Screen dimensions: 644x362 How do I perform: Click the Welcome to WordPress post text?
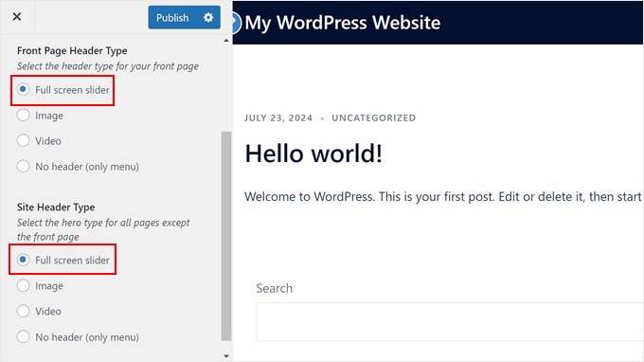(443, 197)
